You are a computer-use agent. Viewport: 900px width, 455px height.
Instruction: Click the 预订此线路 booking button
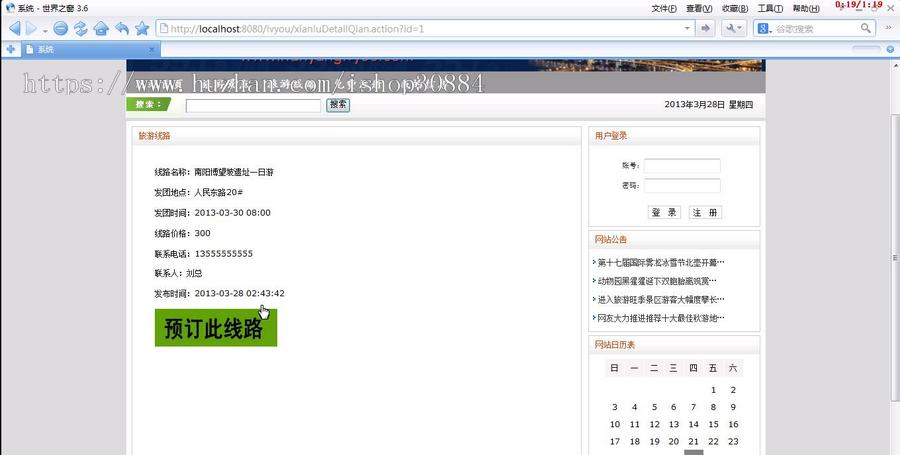(x=216, y=328)
